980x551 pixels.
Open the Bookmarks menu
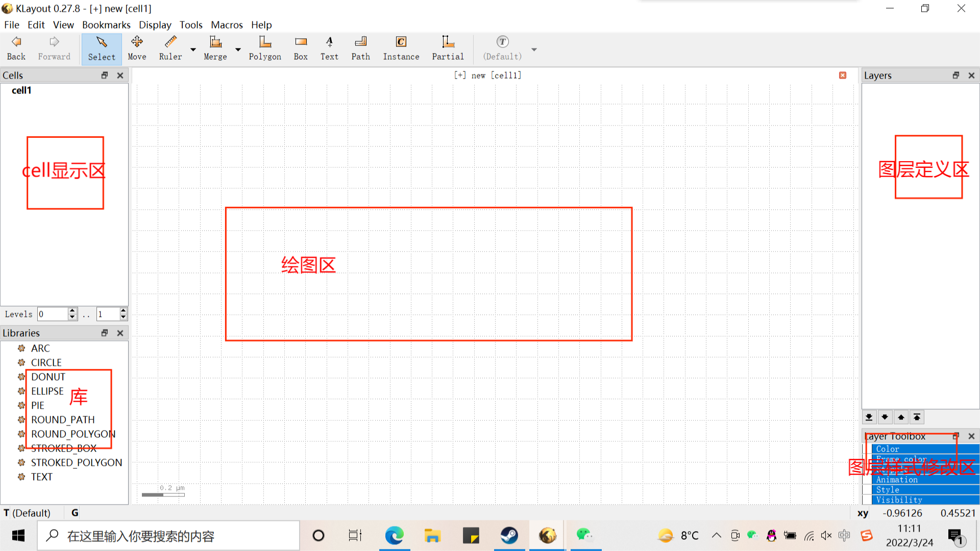(106, 24)
